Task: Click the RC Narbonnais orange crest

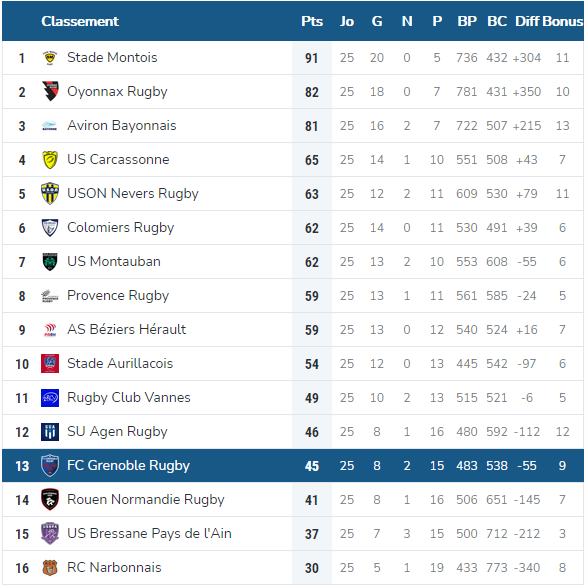Action: point(50,568)
